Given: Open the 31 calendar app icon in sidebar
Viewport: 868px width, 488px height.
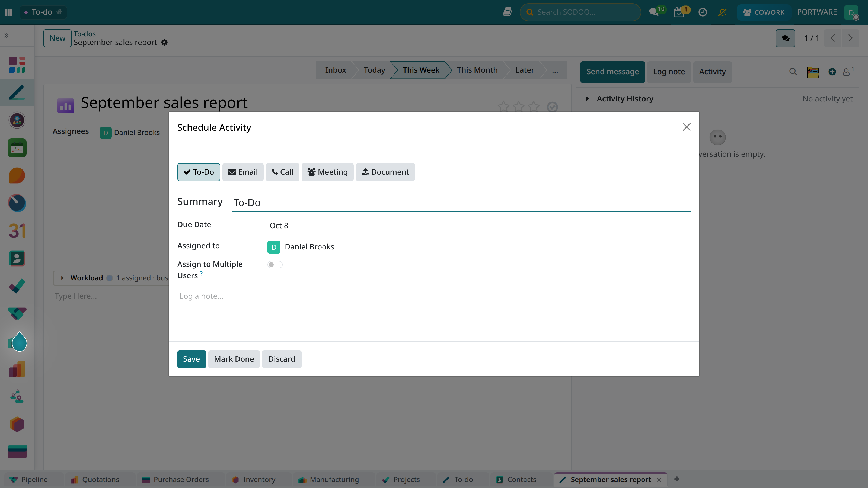Looking at the screenshot, I should 17,231.
